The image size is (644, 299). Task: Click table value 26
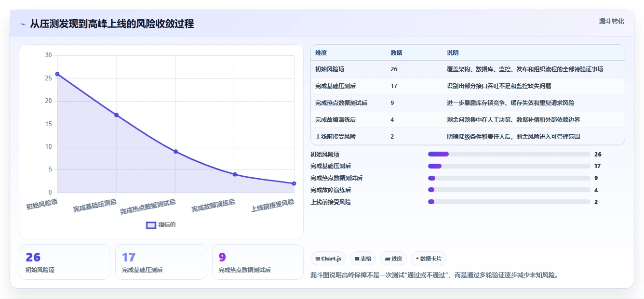click(394, 69)
